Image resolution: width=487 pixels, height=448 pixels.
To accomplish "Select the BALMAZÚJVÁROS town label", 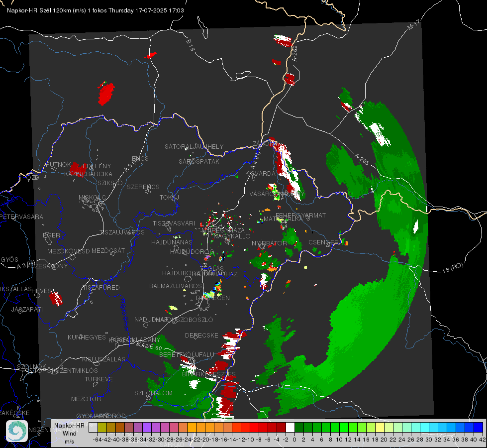I will tap(176, 286).
